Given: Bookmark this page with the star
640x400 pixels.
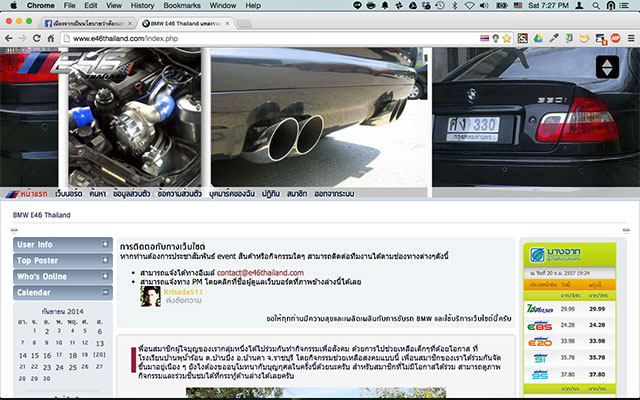Looking at the screenshot, I should (x=507, y=38).
